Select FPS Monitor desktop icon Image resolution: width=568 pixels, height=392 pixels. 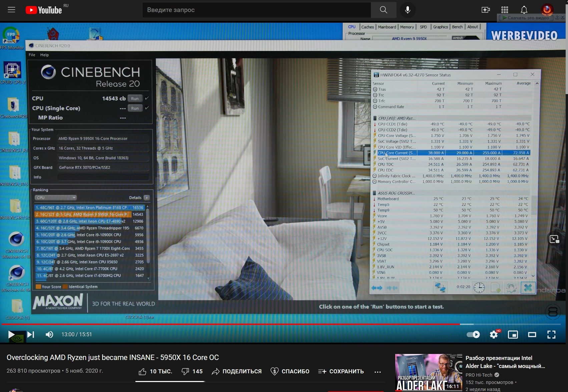click(x=12, y=38)
